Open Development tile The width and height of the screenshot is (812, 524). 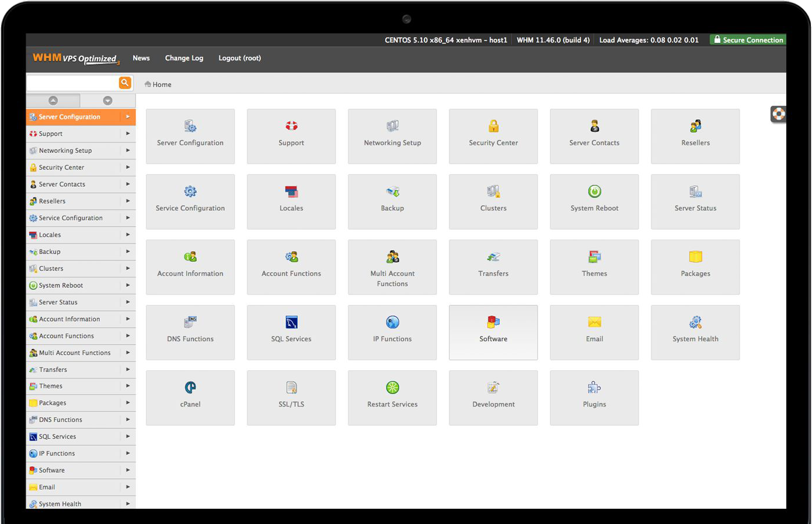pos(493,398)
